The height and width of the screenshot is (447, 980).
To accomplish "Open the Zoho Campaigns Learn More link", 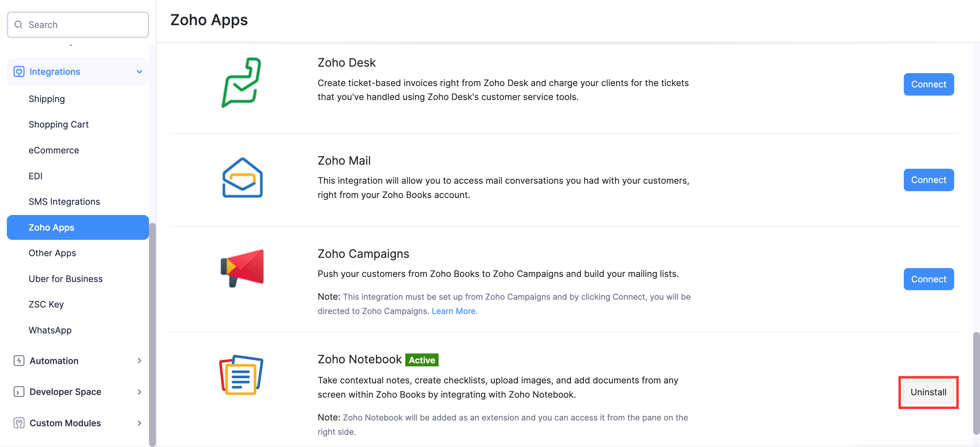I will [454, 311].
